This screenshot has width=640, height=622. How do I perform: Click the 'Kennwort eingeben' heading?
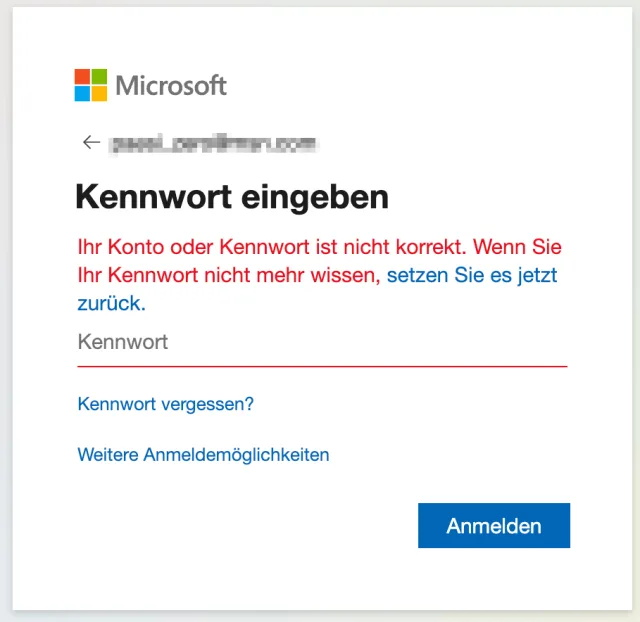[232, 197]
